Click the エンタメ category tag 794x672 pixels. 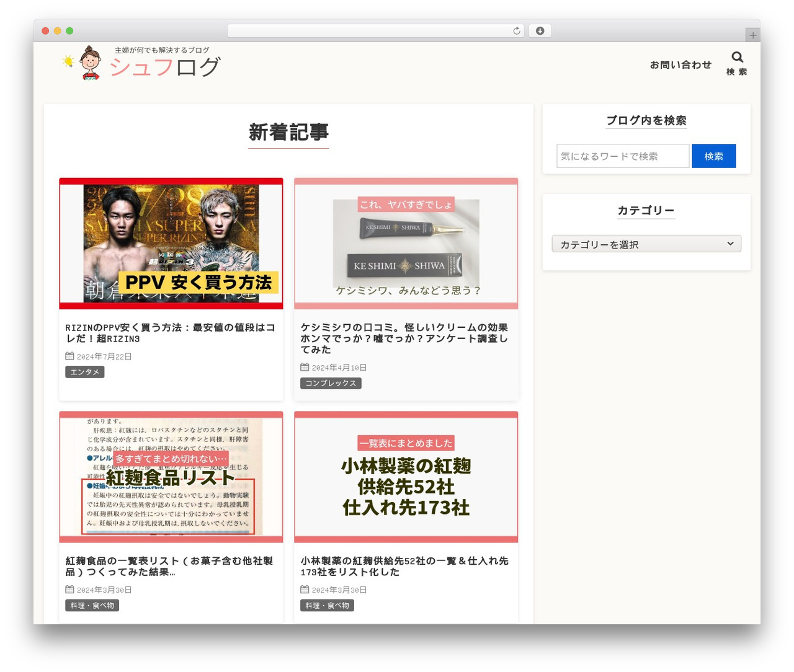point(85,372)
